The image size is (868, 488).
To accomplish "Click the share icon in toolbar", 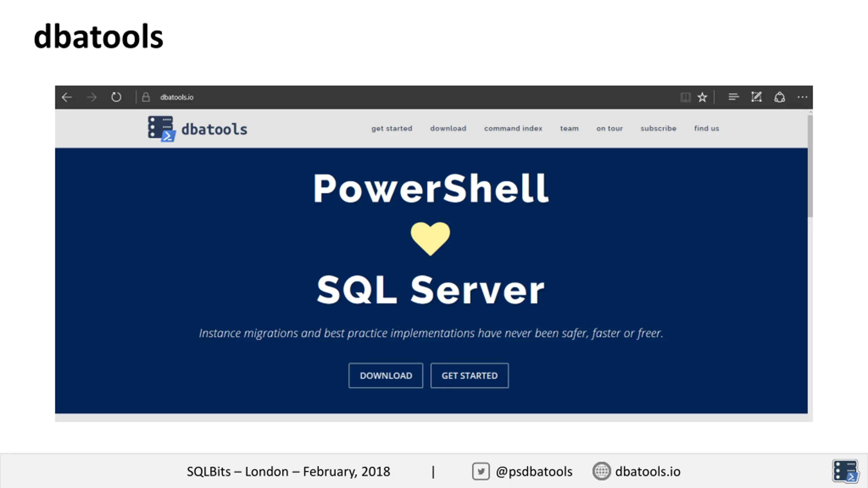I will pyautogui.click(x=780, y=97).
